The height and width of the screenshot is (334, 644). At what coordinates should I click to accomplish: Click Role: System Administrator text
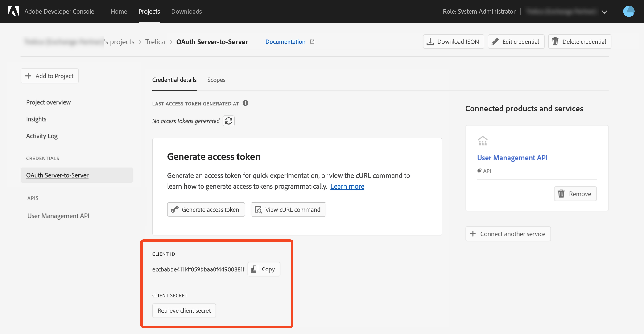click(479, 12)
